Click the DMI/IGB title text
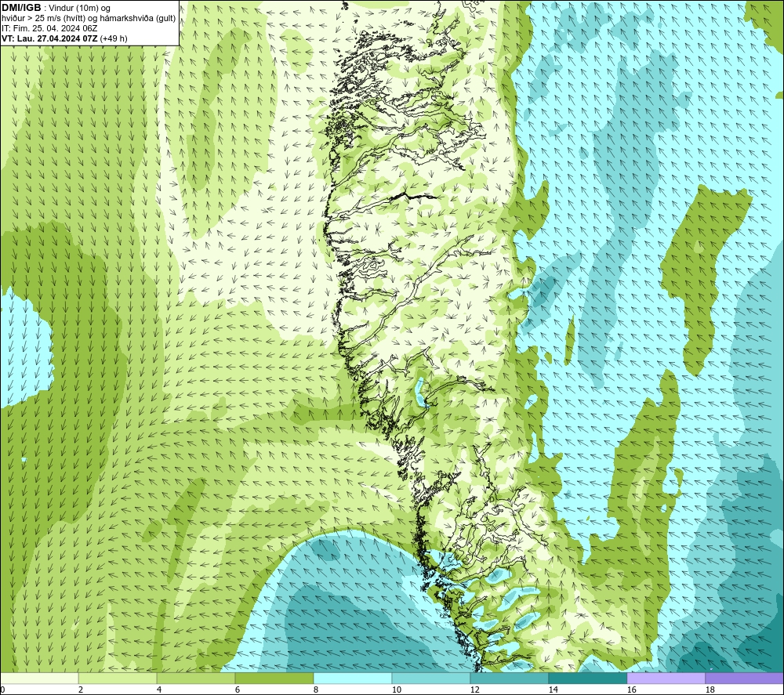 click(x=21, y=8)
